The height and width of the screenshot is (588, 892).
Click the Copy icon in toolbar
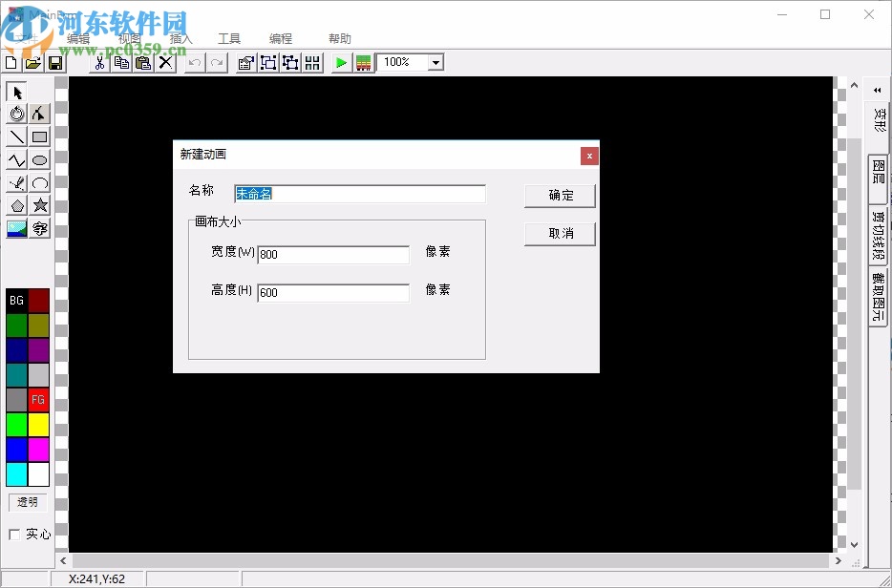121,63
